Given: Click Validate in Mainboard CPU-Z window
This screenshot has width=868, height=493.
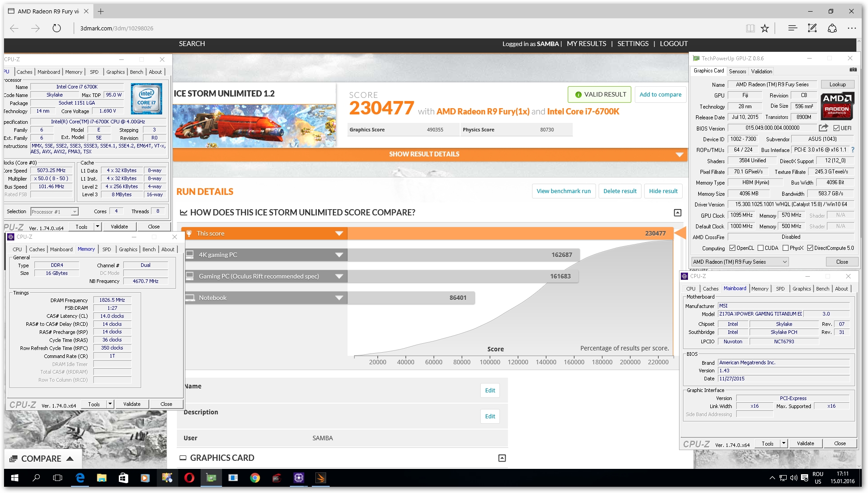Looking at the screenshot, I should click(x=805, y=443).
